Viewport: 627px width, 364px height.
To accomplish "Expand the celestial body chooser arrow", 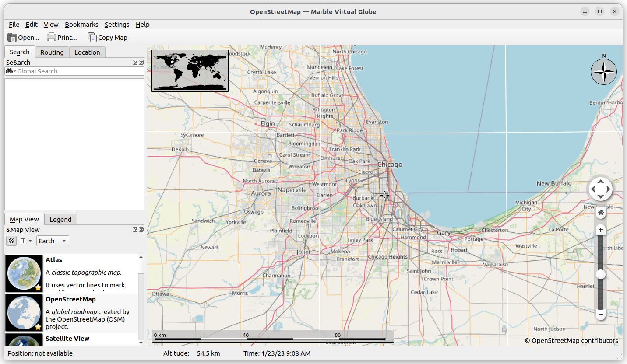I will tap(30, 241).
